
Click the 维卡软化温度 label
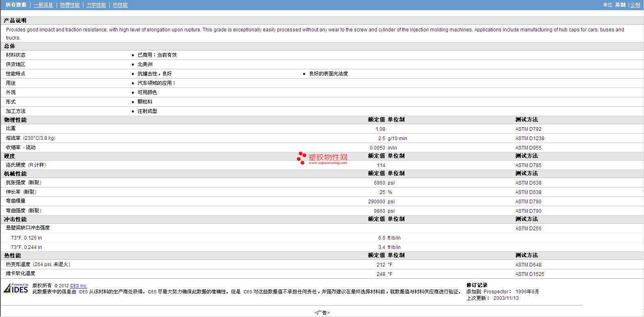tap(20, 273)
